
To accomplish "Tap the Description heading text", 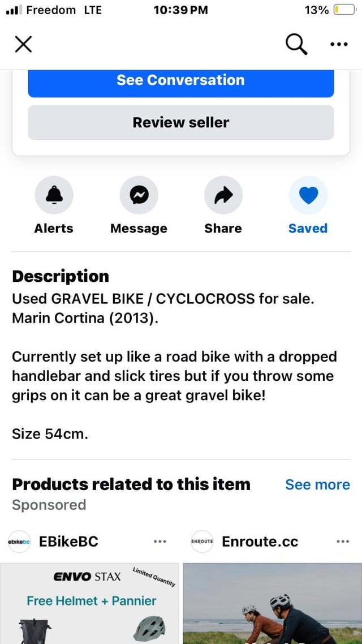I will 61,276.
